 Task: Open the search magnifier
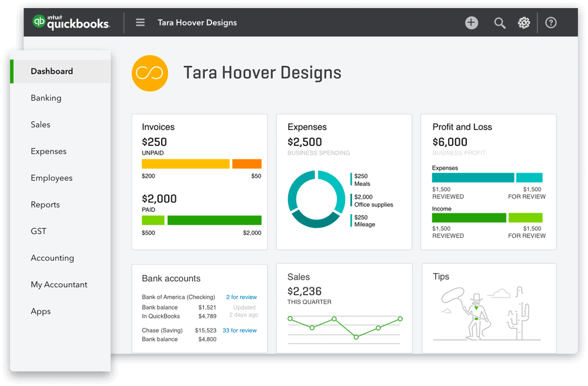click(499, 23)
